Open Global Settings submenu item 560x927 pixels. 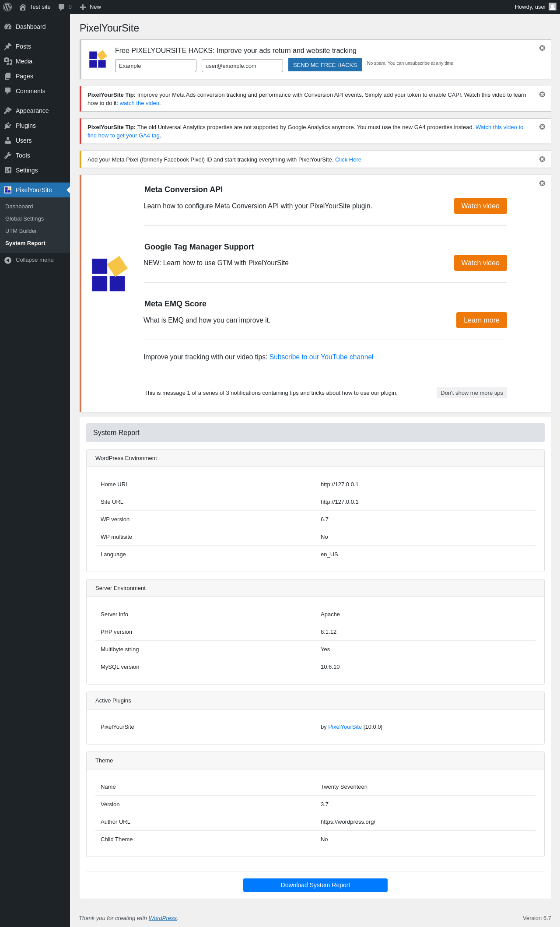tap(24, 219)
